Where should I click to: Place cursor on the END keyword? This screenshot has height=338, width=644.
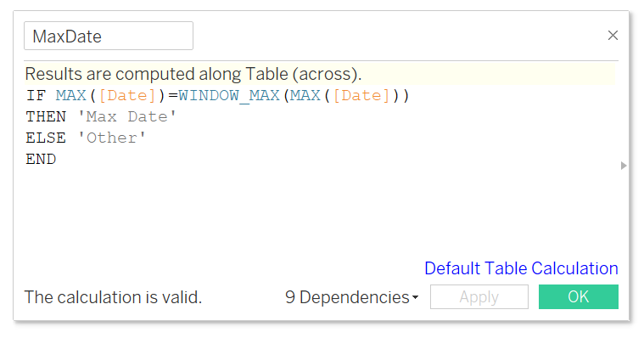(41, 159)
